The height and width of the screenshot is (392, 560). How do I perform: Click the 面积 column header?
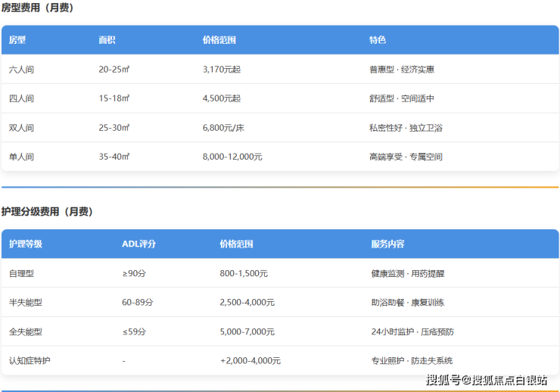pos(107,40)
